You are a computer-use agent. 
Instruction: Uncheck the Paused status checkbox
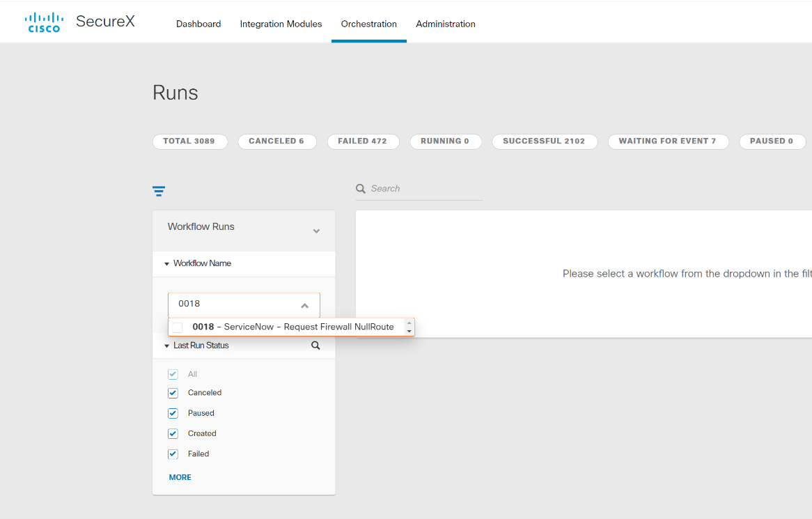[x=173, y=413]
